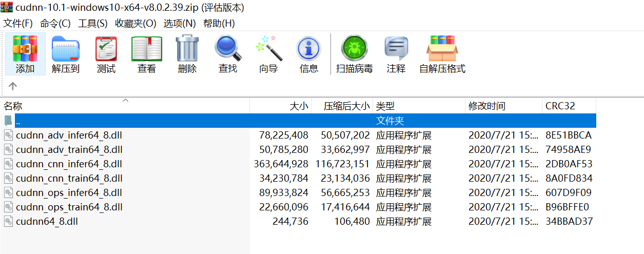The height and width of the screenshot is (254, 644).
Task: Select file name cudnn64_8.dll
Action: coord(47,222)
